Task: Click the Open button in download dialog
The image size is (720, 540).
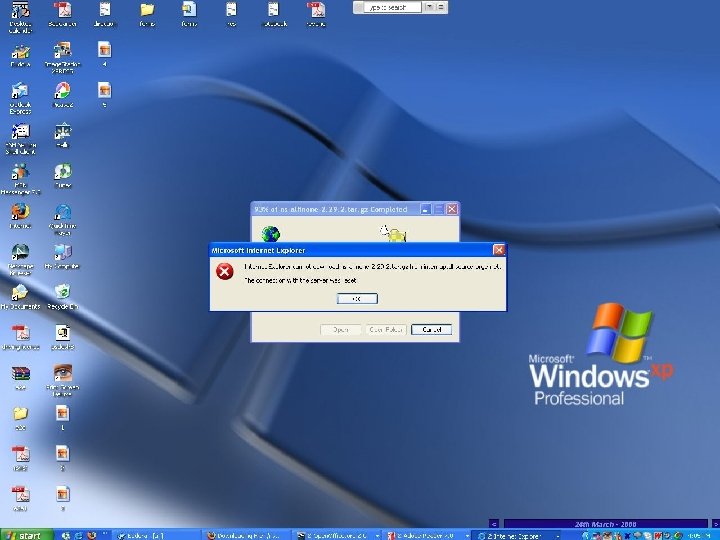Action: [340, 330]
